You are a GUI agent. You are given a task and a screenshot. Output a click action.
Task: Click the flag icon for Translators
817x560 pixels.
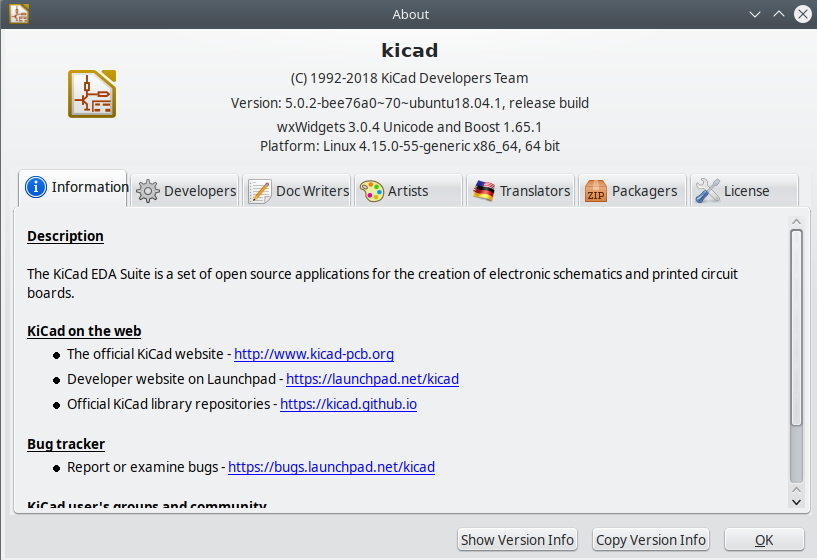click(x=484, y=191)
